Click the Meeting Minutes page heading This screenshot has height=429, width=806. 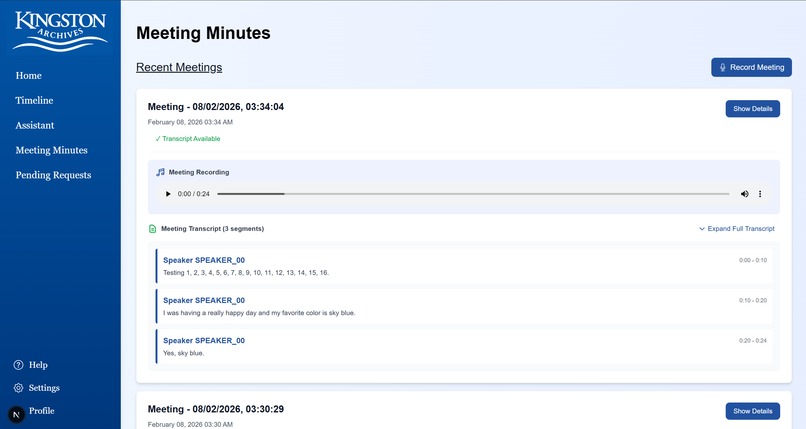(x=203, y=33)
